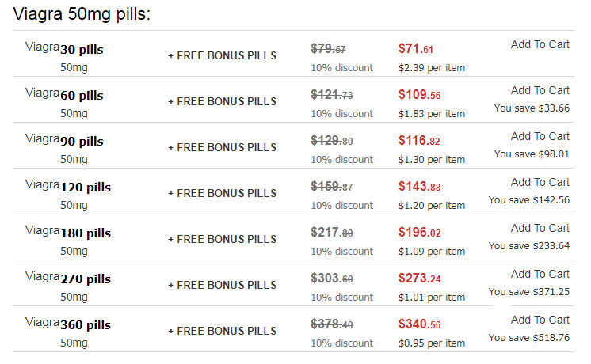This screenshot has width=591, height=364.
Task: Add the 360 pills package to cart
Action: (x=540, y=320)
